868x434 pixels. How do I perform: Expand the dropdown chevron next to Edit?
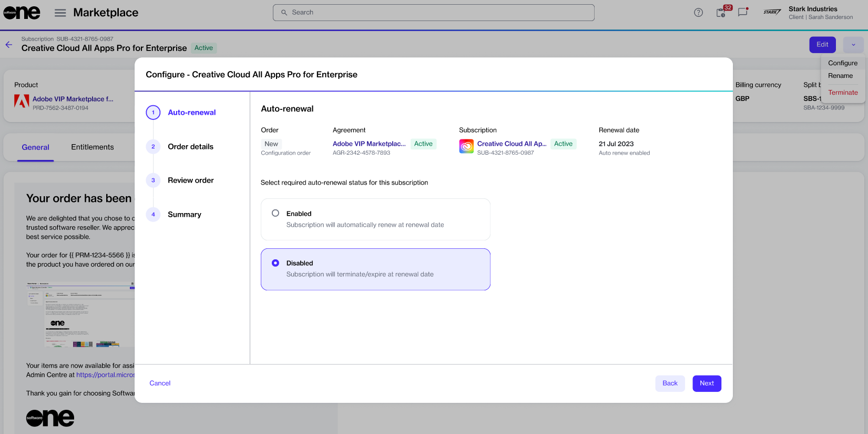tap(853, 45)
